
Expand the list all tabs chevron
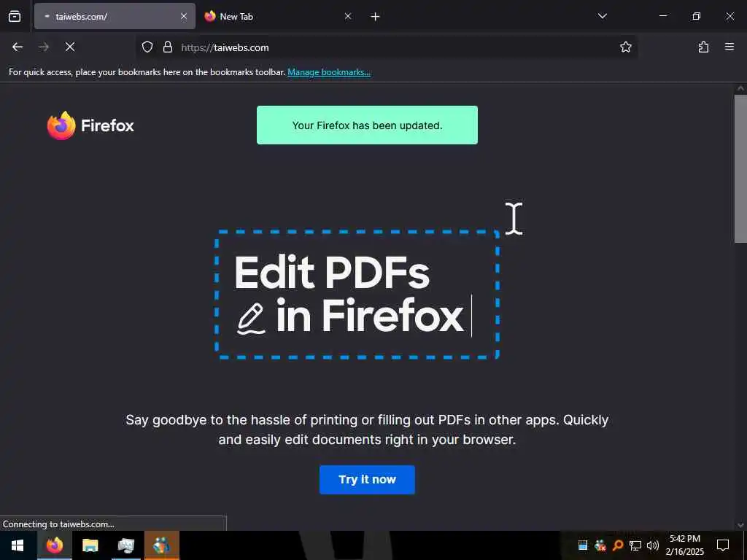(x=602, y=16)
